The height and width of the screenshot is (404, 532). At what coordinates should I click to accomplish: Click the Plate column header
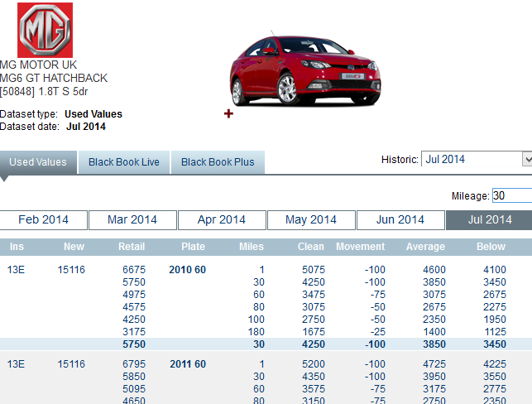[193, 247]
